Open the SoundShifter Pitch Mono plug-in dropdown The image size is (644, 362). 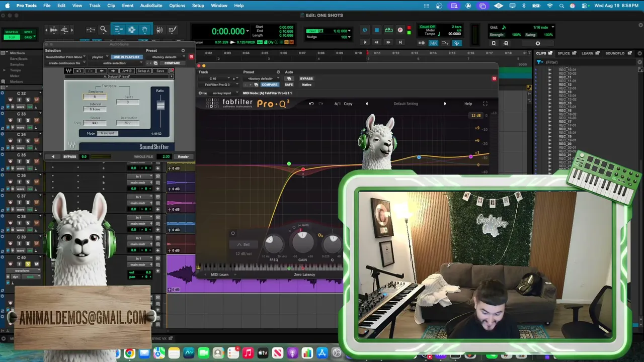(x=66, y=57)
